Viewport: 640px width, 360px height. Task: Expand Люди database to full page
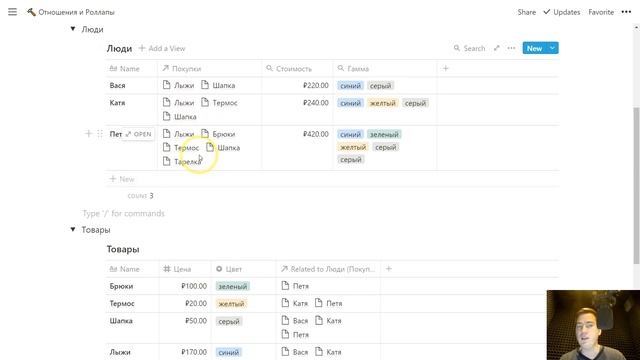(496, 48)
